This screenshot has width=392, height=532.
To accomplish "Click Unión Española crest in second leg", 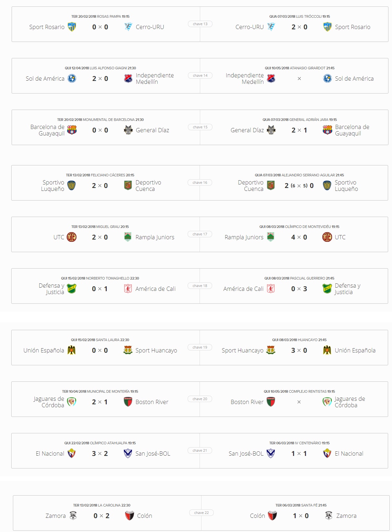I will coord(327,350).
